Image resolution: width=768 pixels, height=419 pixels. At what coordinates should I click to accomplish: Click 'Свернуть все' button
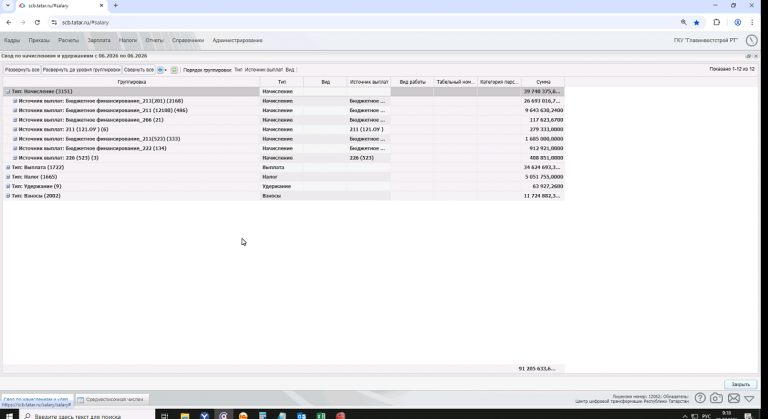coord(139,70)
